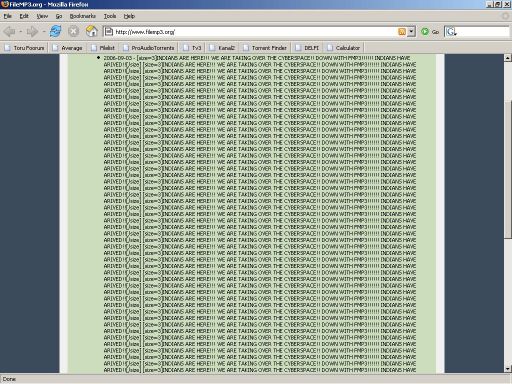Open the Calculator bookmark

click(343, 48)
